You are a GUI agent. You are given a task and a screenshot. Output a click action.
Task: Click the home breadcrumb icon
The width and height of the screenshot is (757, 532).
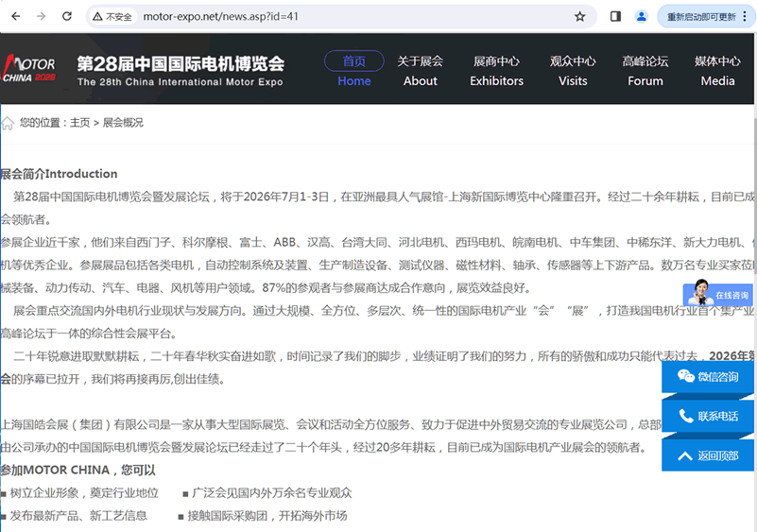8,123
